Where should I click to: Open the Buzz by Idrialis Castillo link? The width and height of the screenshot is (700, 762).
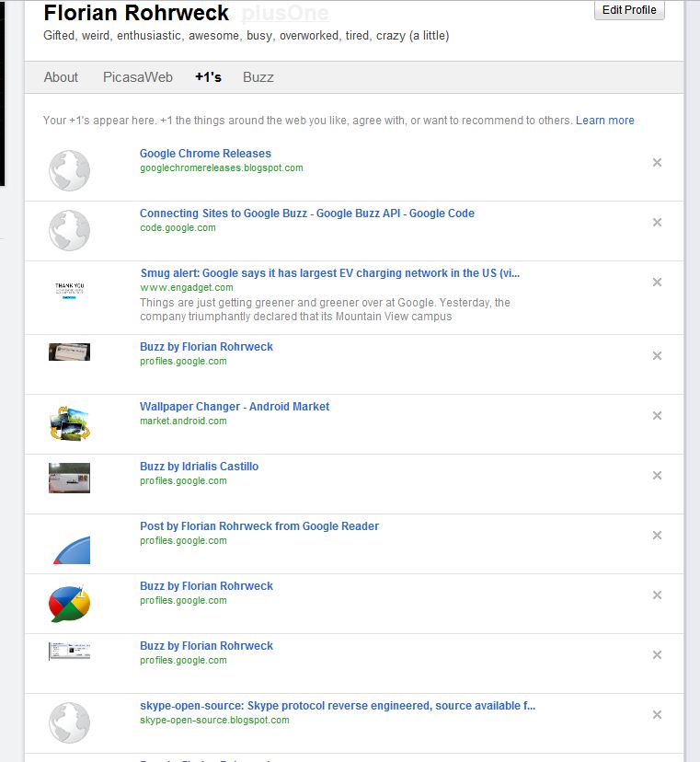click(x=200, y=466)
